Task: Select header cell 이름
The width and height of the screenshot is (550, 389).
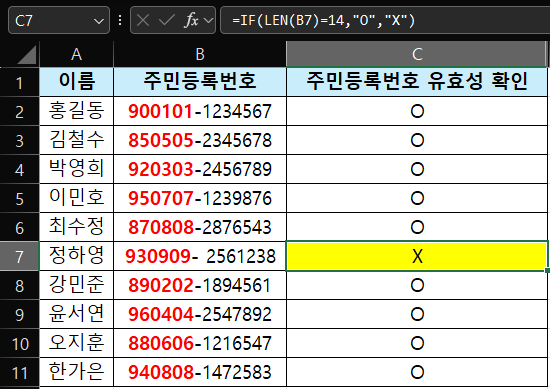Action: (x=76, y=82)
